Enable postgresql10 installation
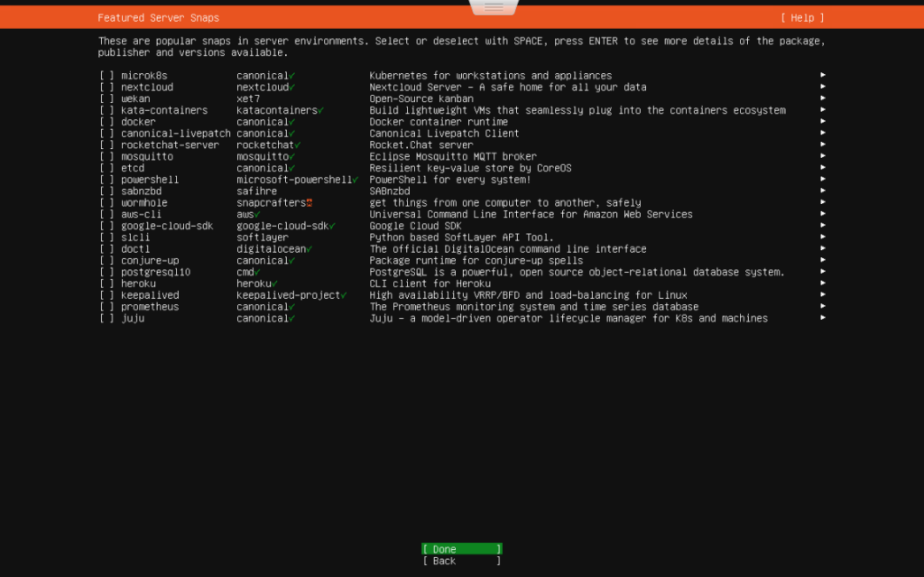Image resolution: width=924 pixels, height=577 pixels. [106, 272]
